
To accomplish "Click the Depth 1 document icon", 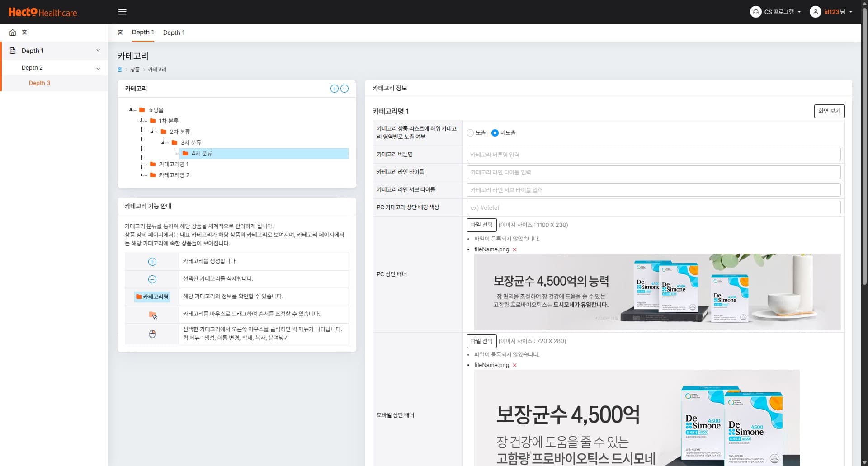I will (x=13, y=51).
